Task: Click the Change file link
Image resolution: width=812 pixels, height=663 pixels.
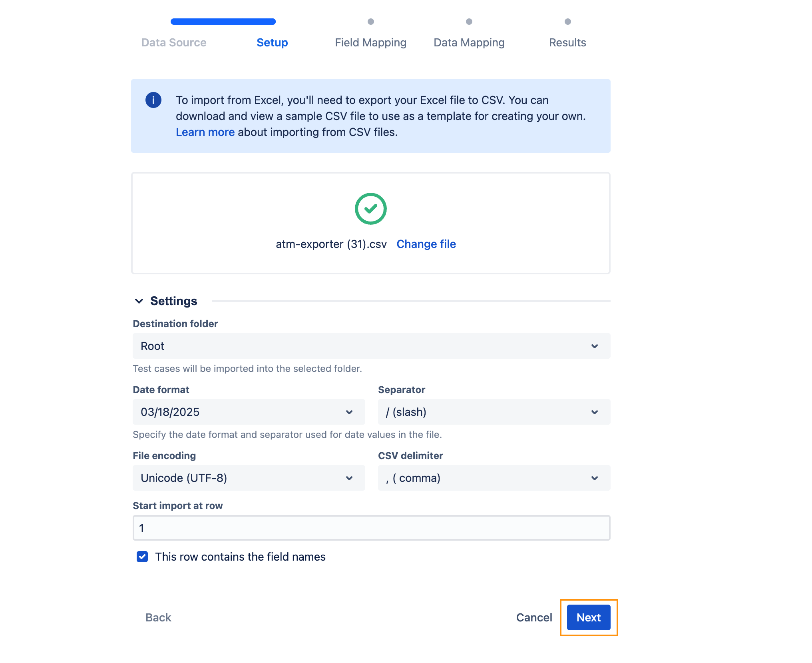Action: (426, 244)
